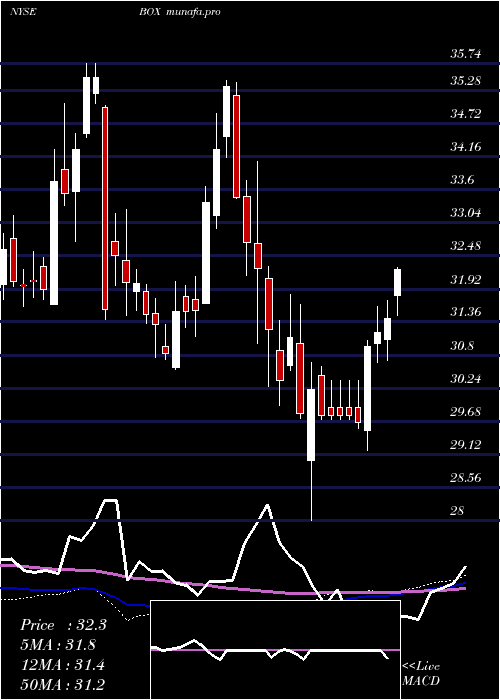The height and width of the screenshot is (700, 500).
Task: Click the 34.72 price level label
Action: [x=466, y=113]
